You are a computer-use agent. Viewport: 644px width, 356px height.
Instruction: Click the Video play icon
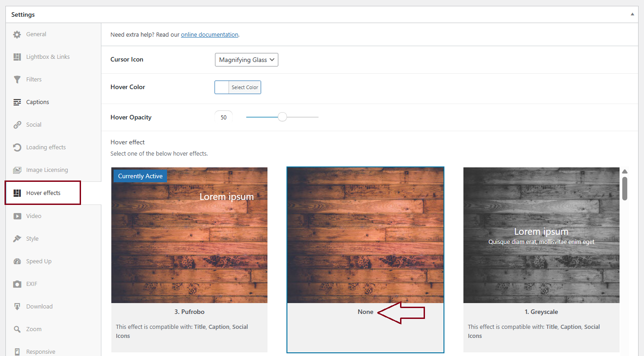[17, 216]
